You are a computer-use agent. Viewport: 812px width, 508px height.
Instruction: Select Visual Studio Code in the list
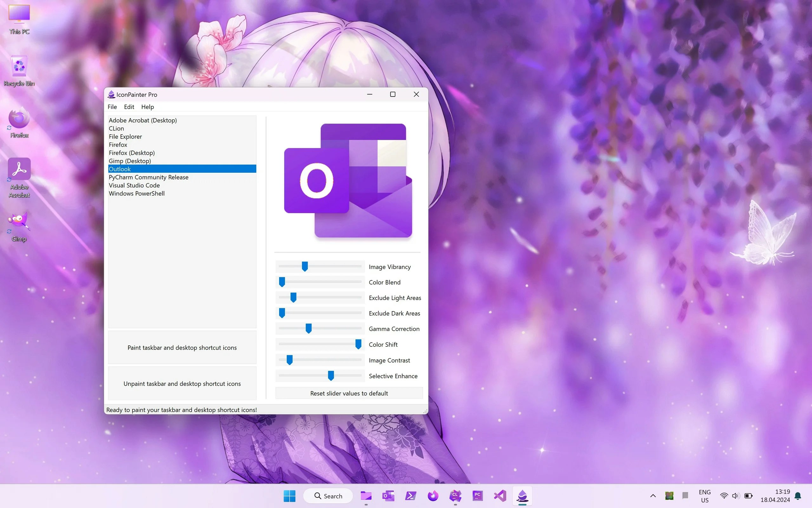click(x=182, y=185)
